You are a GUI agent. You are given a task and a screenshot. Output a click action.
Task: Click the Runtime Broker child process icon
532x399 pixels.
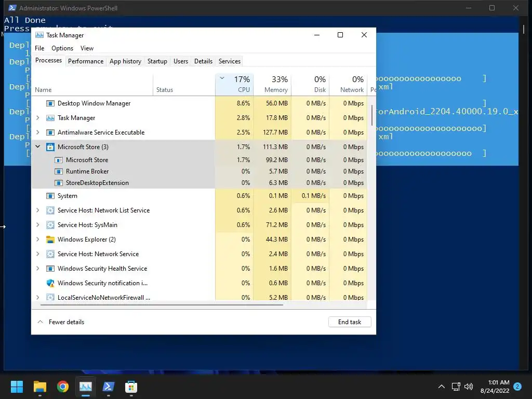tap(59, 171)
